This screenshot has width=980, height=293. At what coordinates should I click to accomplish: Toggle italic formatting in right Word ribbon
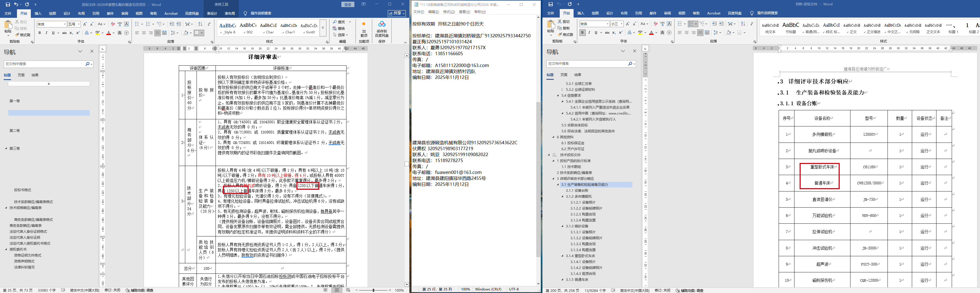coord(589,33)
